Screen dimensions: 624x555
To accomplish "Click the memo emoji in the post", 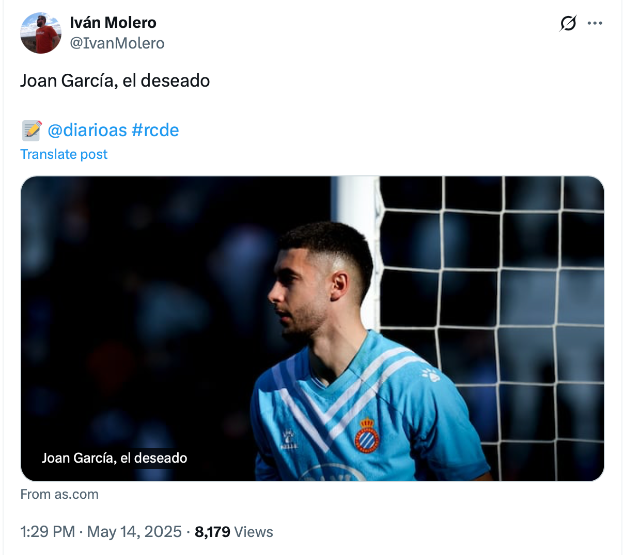I will [31, 130].
